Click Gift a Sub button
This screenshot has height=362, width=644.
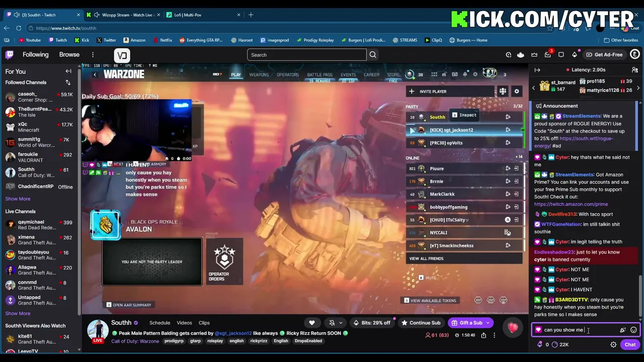coord(471,323)
